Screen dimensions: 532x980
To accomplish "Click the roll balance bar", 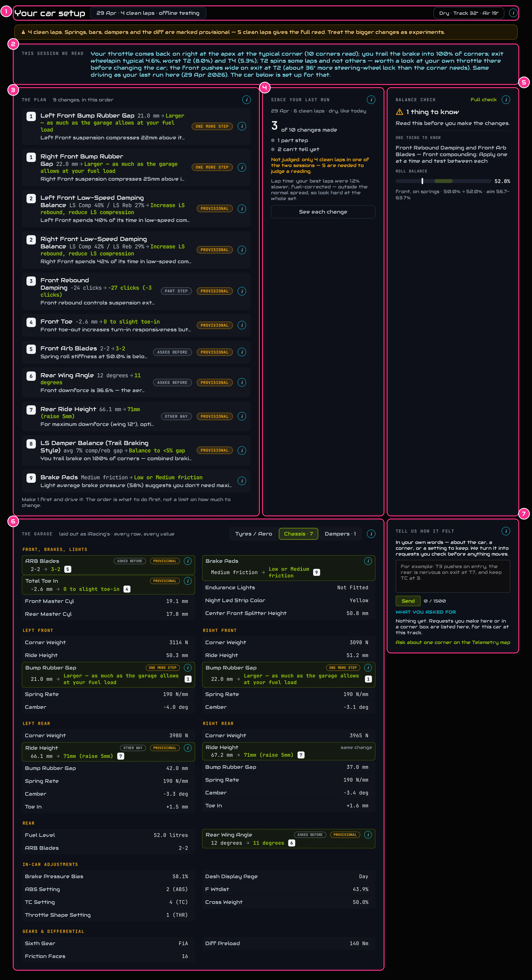I will pos(443,181).
